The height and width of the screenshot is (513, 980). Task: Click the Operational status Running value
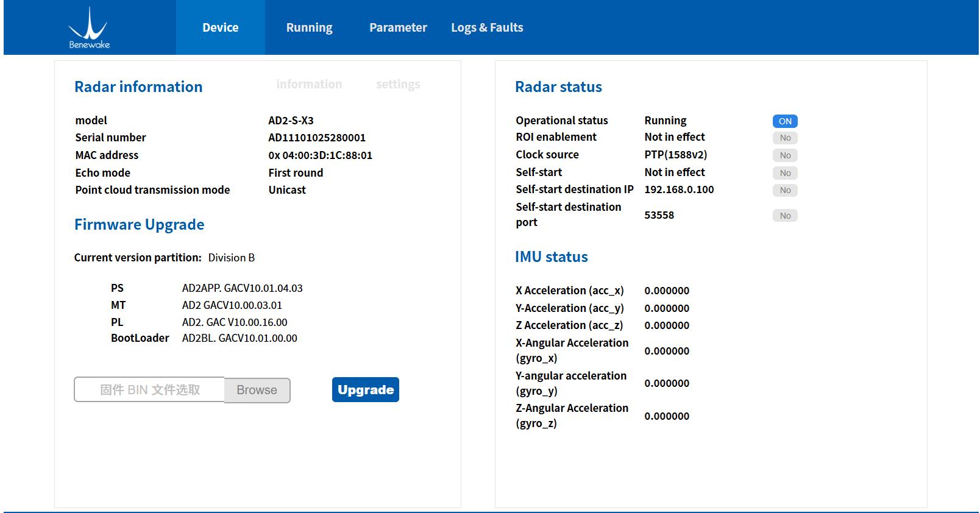coord(666,121)
